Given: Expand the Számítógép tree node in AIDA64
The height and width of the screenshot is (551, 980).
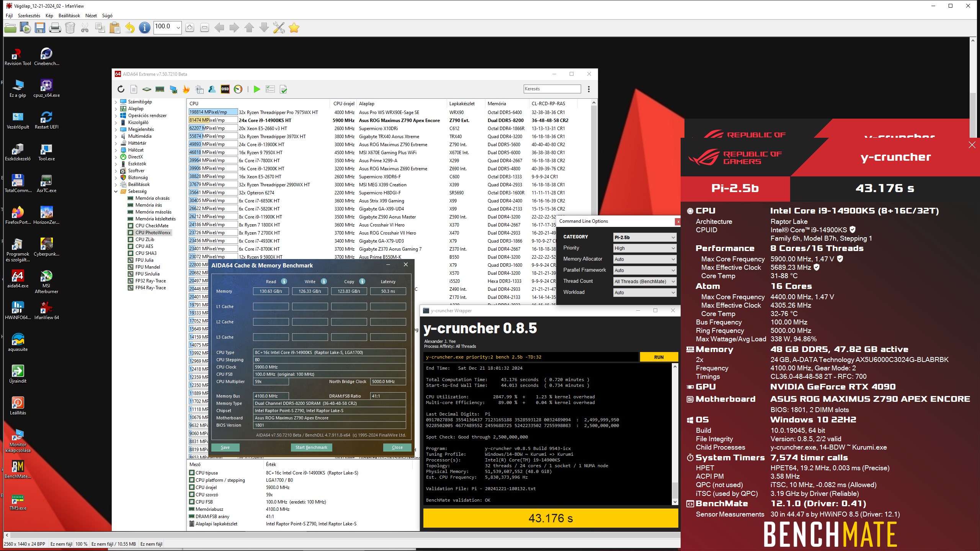Looking at the screenshot, I should pyautogui.click(x=116, y=102).
